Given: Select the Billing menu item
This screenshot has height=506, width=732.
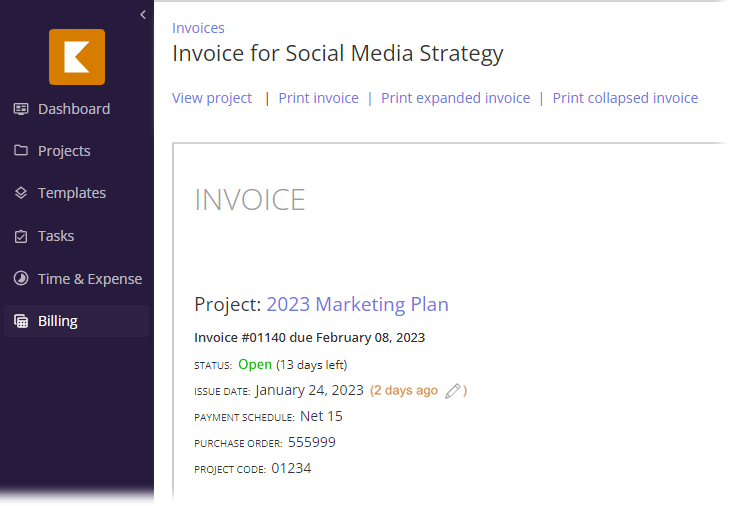Looking at the screenshot, I should pos(77,321).
